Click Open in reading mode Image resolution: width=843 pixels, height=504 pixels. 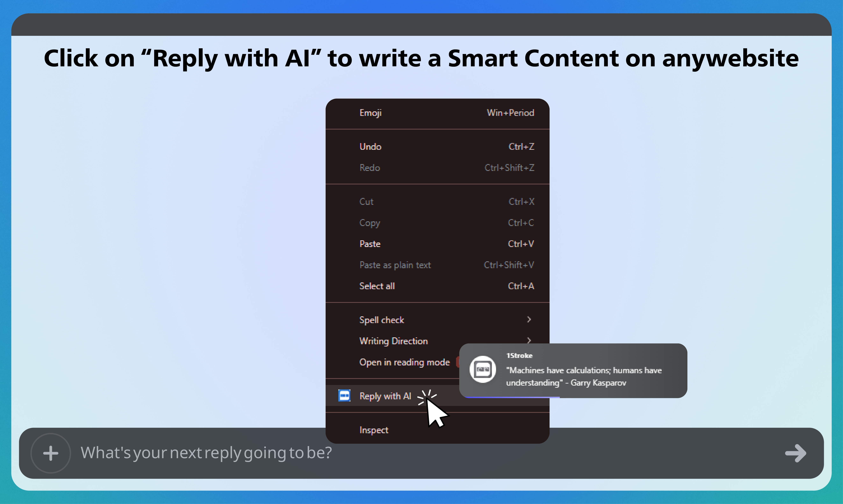[404, 362]
